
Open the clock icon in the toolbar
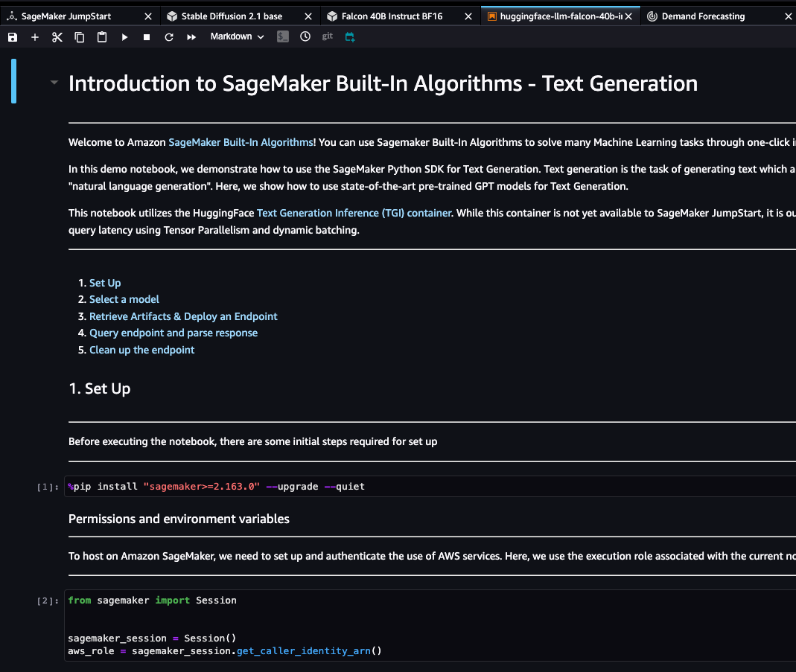(305, 36)
